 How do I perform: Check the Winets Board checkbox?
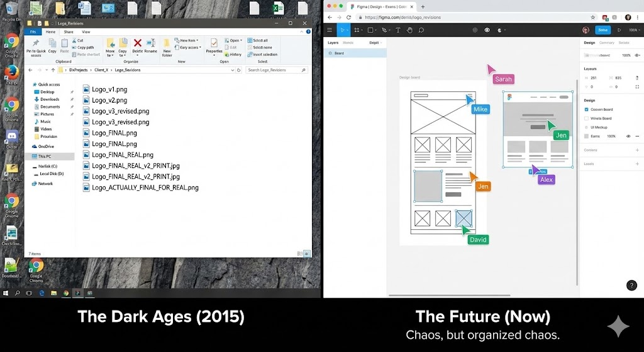587,118
